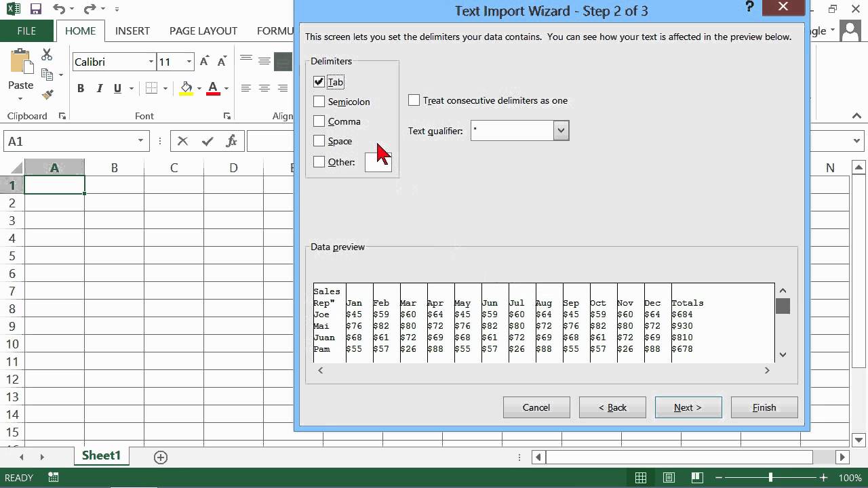
Task: Select the Sheet1 tab
Action: click(x=101, y=455)
